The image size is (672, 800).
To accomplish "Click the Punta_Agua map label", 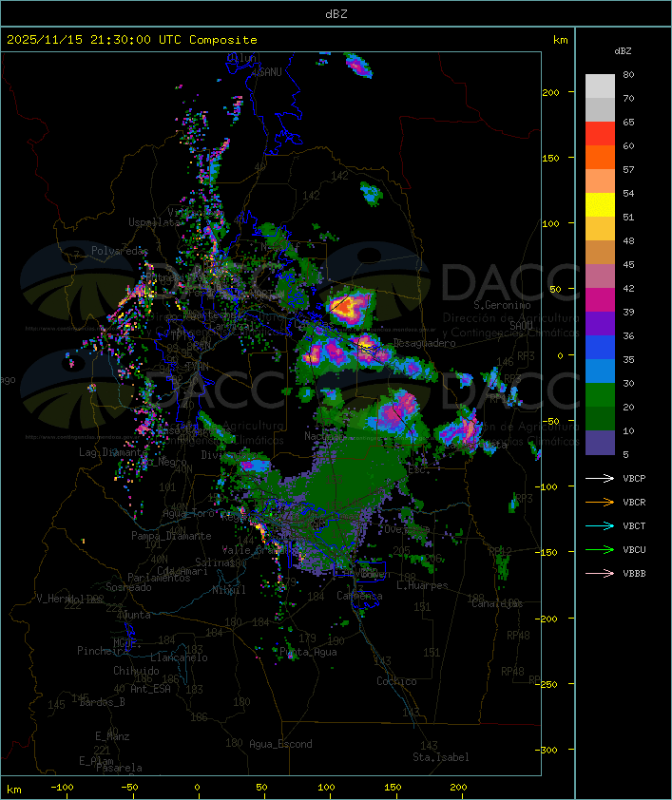I will click(308, 652).
